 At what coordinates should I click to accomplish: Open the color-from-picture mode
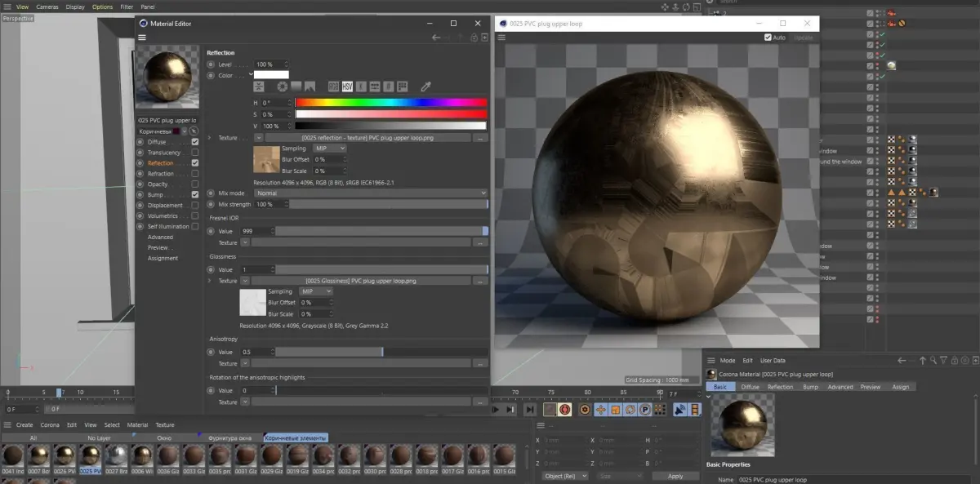(310, 86)
